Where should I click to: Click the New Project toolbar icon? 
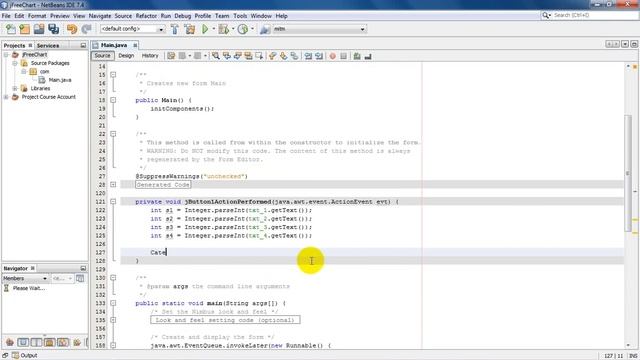click(24, 29)
